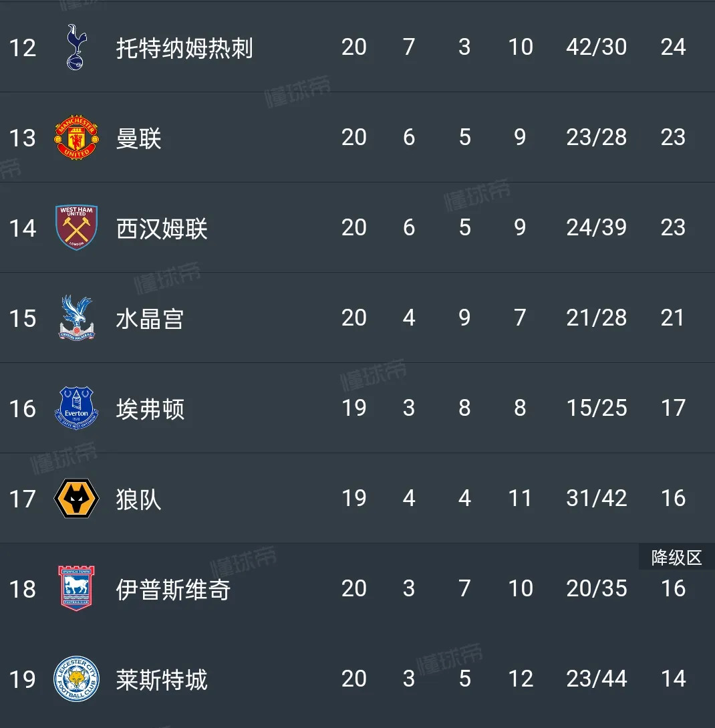Select the 莱斯特城 team name
The height and width of the screenshot is (728, 715).
(x=162, y=680)
